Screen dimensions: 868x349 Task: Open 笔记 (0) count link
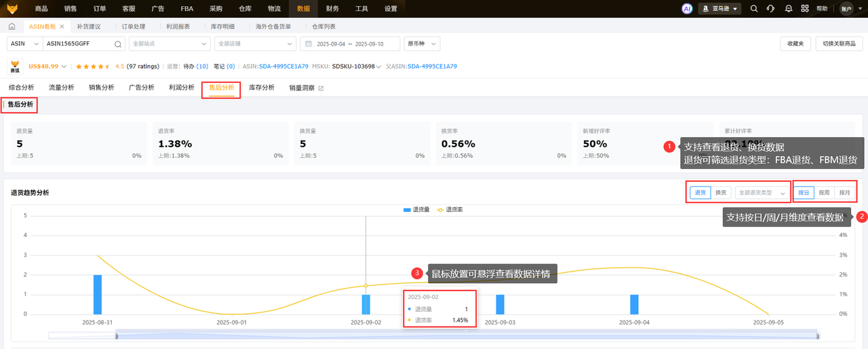[x=224, y=67]
